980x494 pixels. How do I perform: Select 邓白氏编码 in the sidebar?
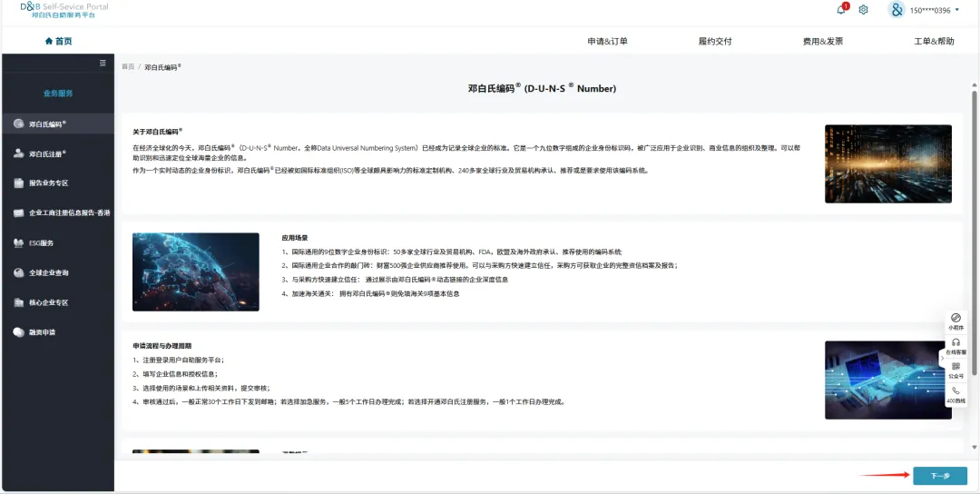click(57, 123)
